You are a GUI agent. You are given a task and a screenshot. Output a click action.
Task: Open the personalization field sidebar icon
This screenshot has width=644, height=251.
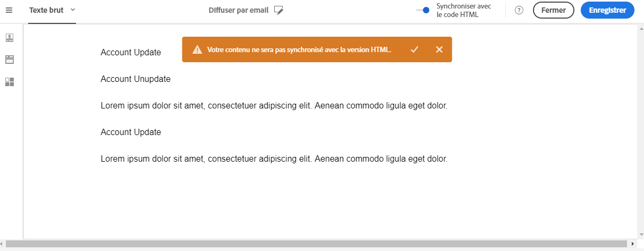[x=10, y=38]
